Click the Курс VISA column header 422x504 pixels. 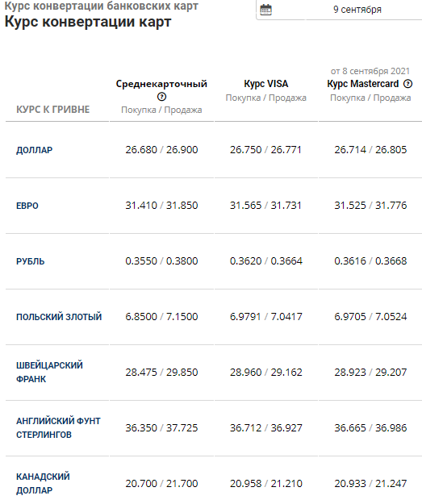point(266,84)
